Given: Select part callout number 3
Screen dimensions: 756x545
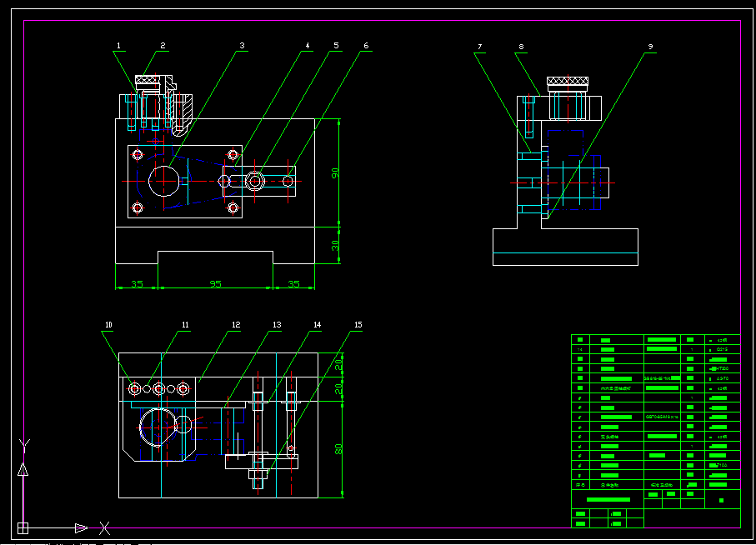Looking at the screenshot, I should [242, 45].
